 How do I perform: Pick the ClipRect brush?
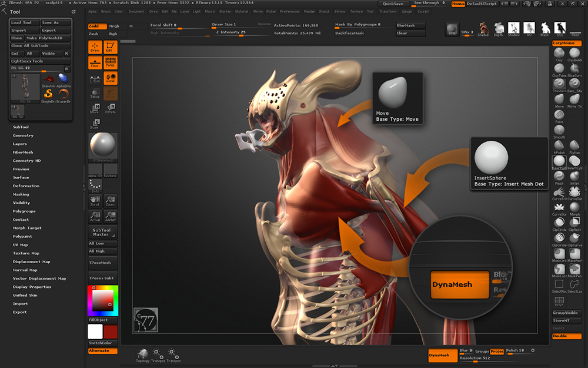pos(574,224)
